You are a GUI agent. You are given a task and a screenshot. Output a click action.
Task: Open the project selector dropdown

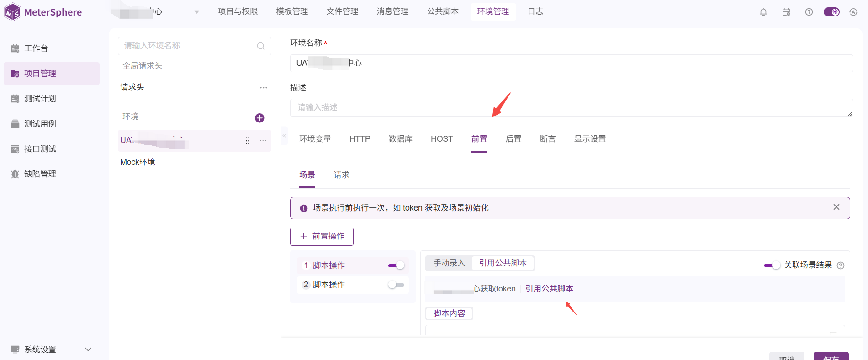pyautogui.click(x=196, y=12)
